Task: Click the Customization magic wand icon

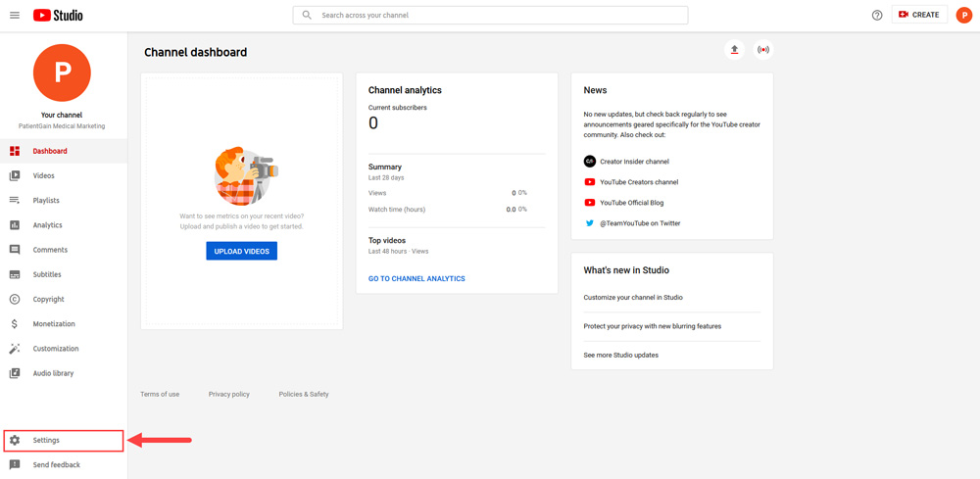Action: pyautogui.click(x=15, y=349)
